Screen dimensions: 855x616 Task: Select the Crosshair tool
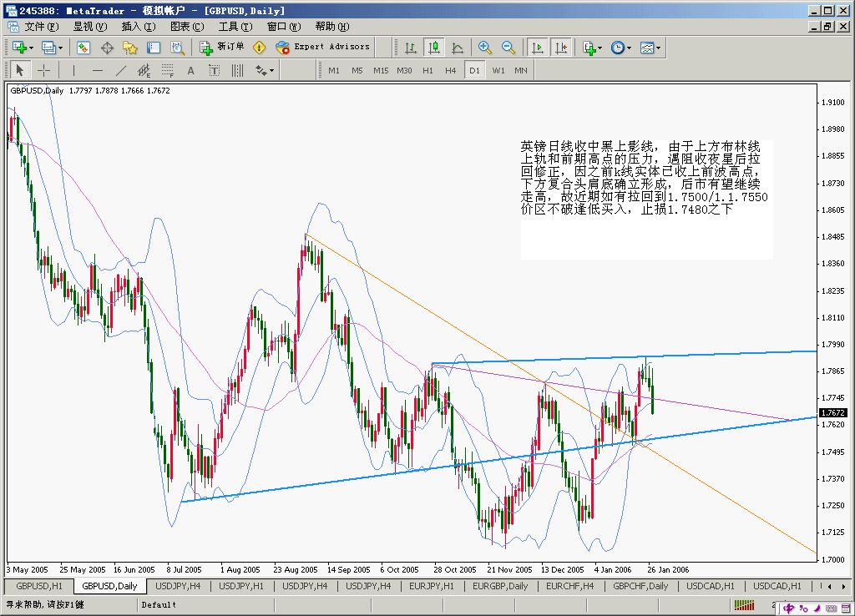click(43, 70)
